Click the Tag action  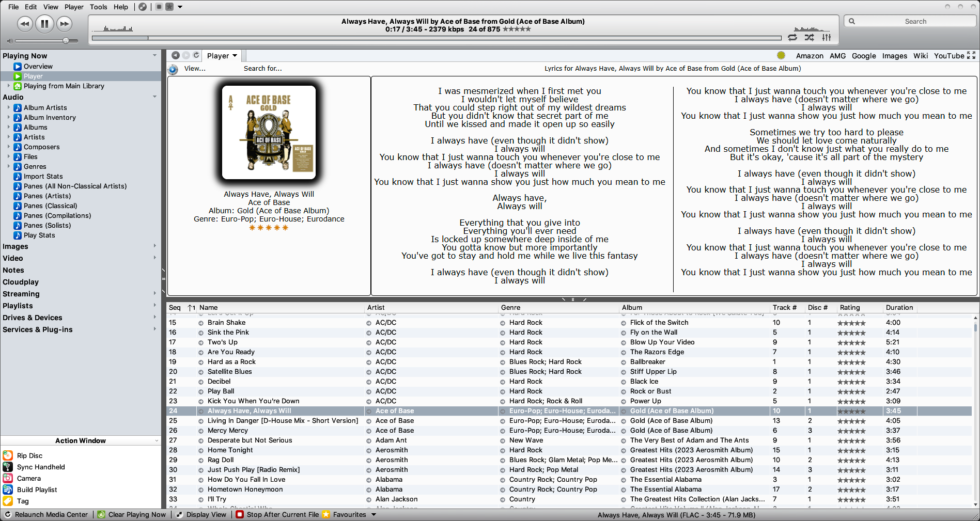coord(23,501)
